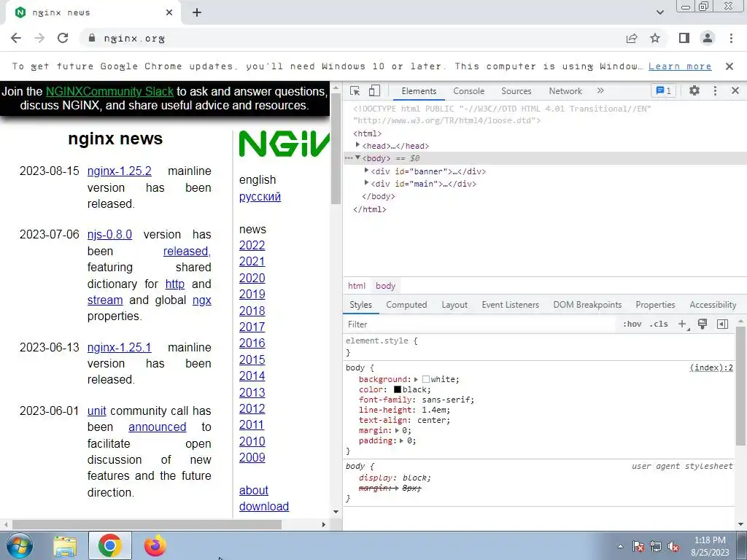This screenshot has width=747, height=560.
Task: Show computed styles sidebar icon
Action: [x=722, y=324]
